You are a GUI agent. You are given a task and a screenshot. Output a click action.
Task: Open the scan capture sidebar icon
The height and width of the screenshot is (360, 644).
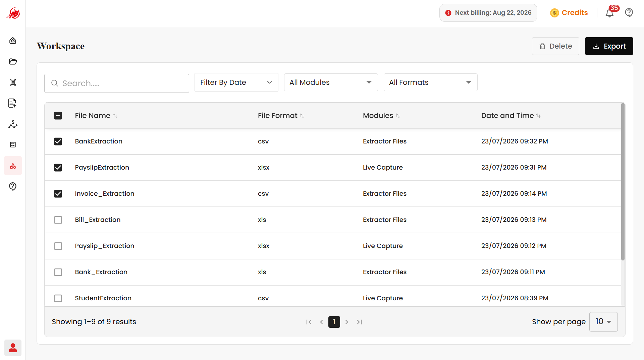[13, 82]
